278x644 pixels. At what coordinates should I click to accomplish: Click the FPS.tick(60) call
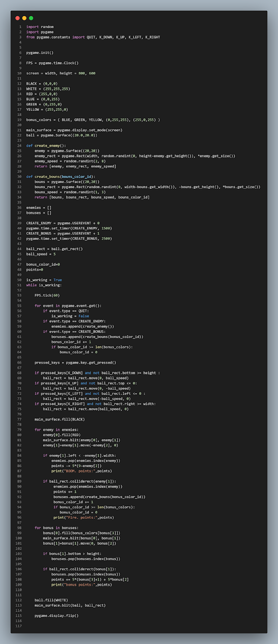click(x=47, y=295)
